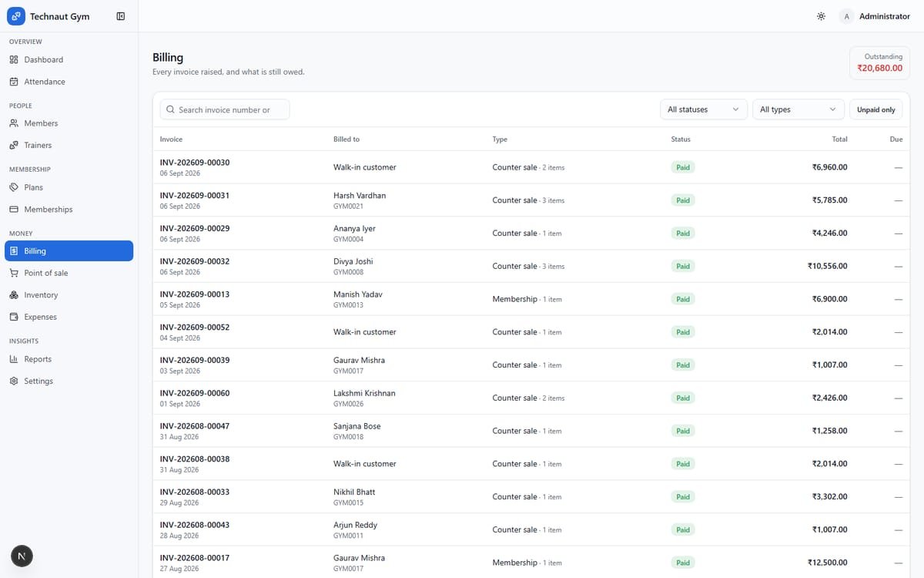Select the Billing label in sidebar
This screenshot has height=578, width=924.
[35, 250]
